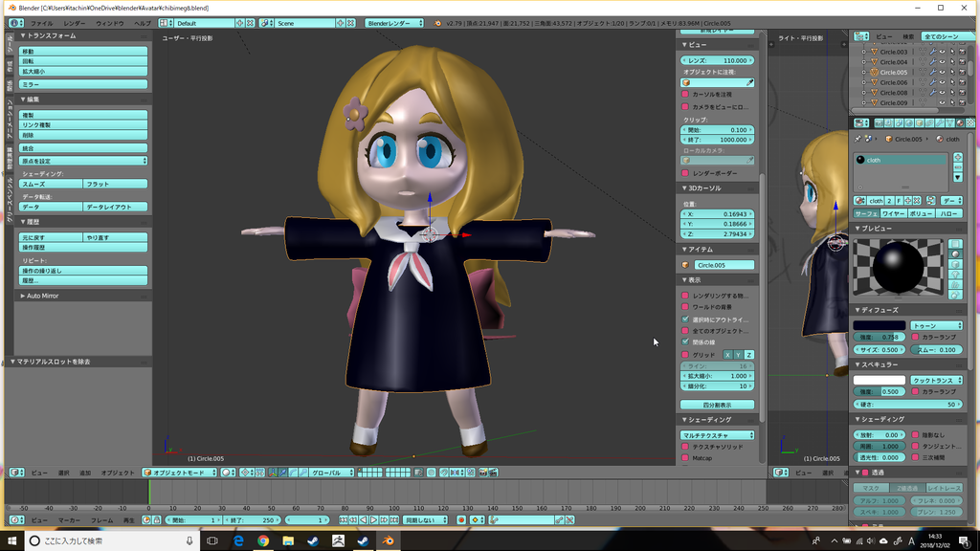Enable the 陰影なし shadeless checkbox
The image size is (980, 551).
pyautogui.click(x=915, y=435)
